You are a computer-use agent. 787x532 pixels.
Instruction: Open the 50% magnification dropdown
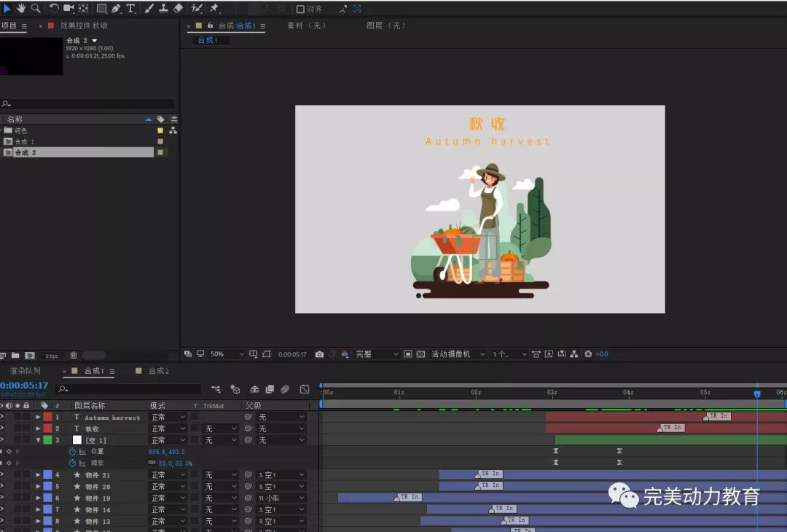click(227, 354)
